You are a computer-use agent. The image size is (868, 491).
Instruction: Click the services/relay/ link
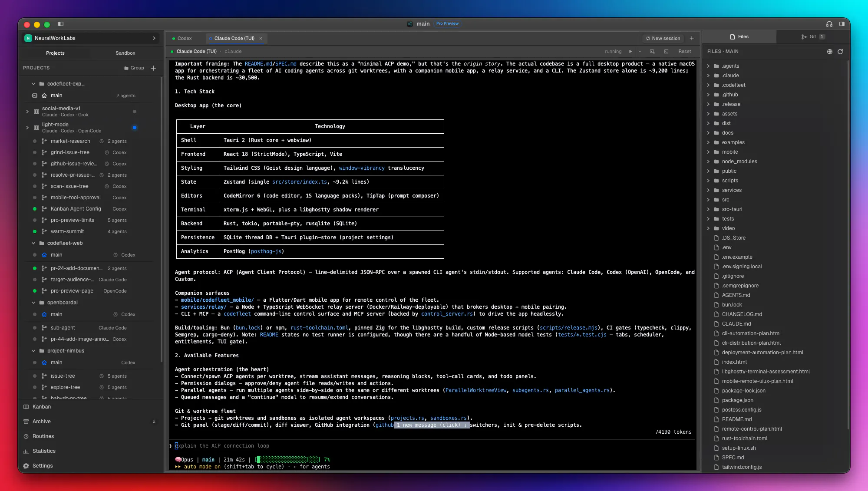(204, 307)
